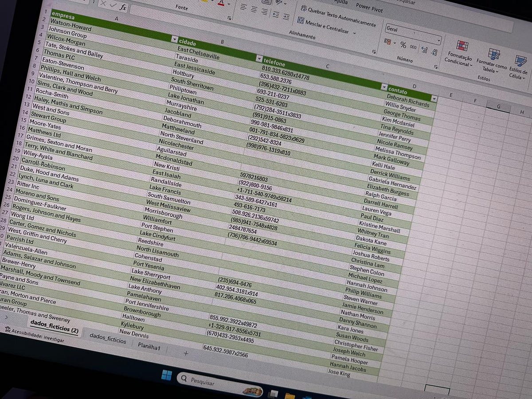The width and height of the screenshot is (532, 399).
Task: Open Número group dialog launcher
Action: click(x=436, y=67)
